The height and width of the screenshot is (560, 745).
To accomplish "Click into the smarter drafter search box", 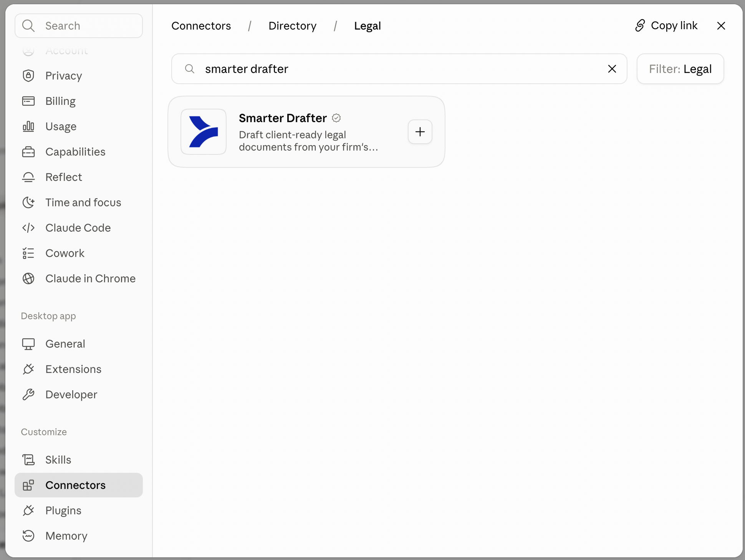I will tap(399, 69).
